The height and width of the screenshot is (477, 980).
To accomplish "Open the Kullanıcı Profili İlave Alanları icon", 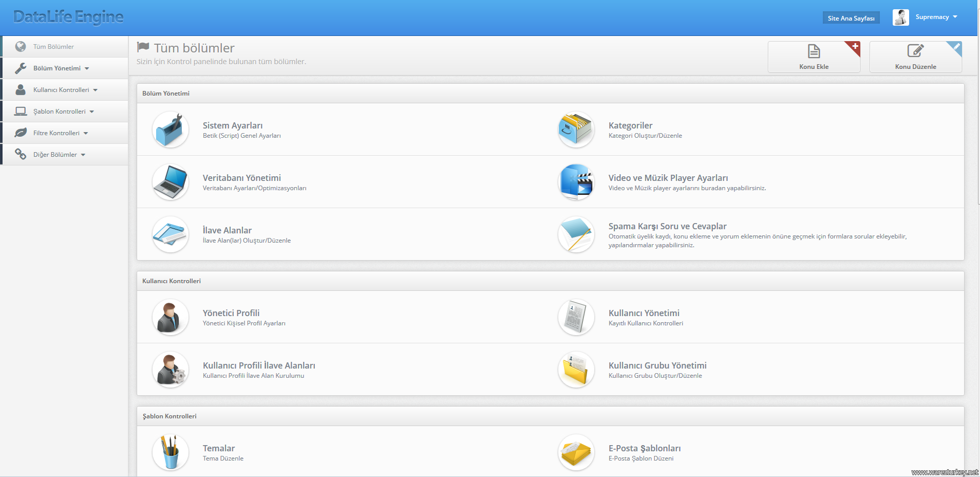I will [171, 370].
